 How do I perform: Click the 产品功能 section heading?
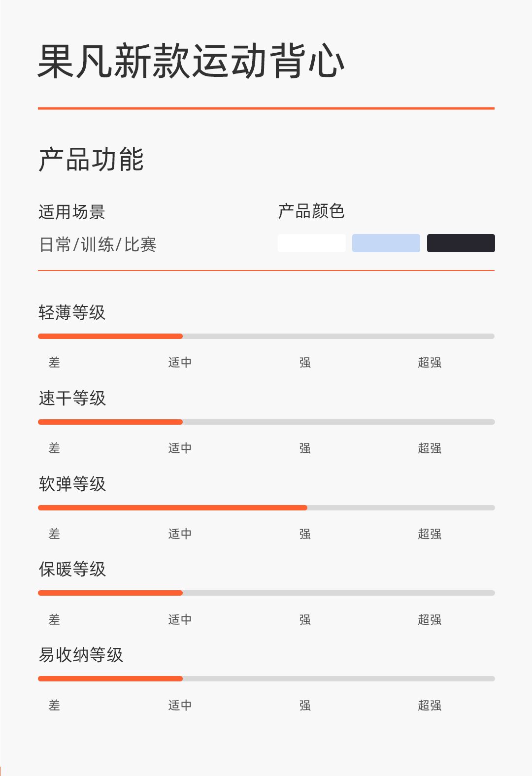[x=91, y=160]
